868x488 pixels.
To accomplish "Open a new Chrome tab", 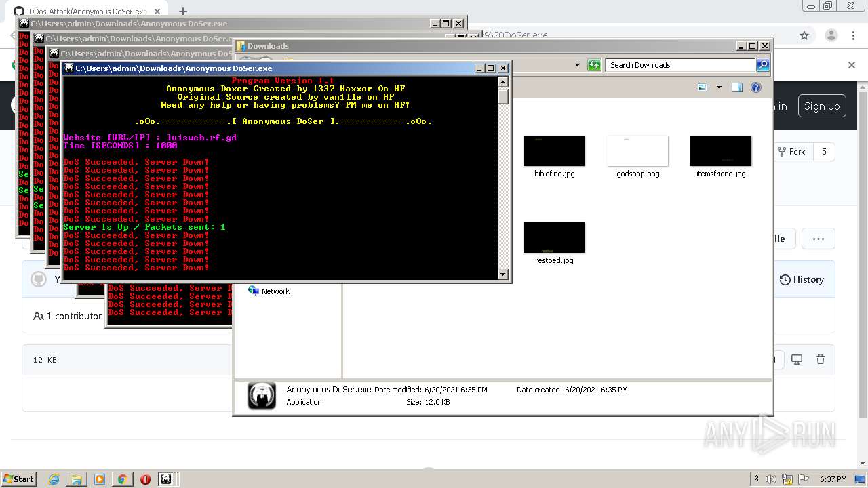I will click(x=182, y=12).
